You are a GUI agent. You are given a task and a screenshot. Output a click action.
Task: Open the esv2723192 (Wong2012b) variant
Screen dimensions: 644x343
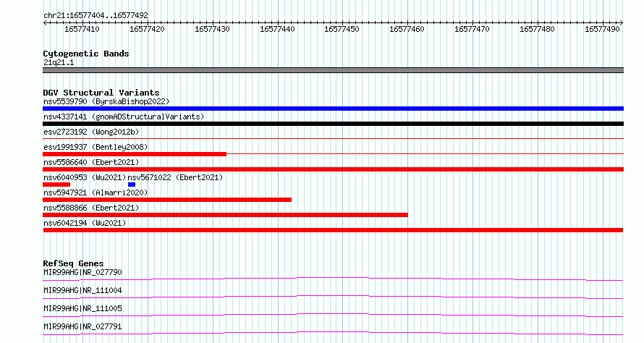91,132
